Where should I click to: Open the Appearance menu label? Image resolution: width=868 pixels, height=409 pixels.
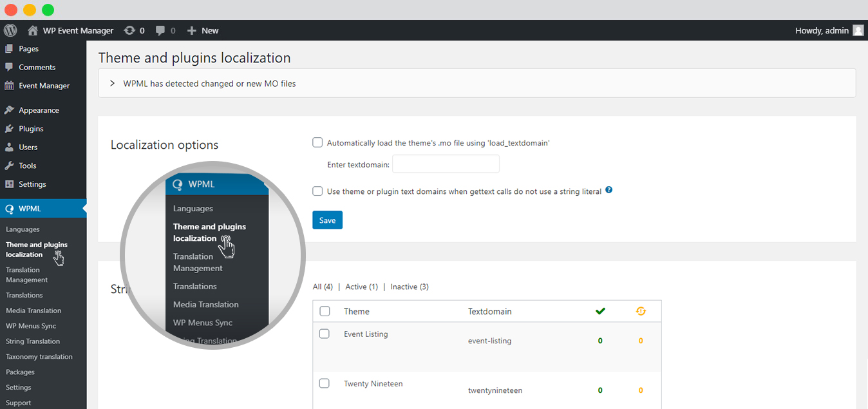coord(39,110)
